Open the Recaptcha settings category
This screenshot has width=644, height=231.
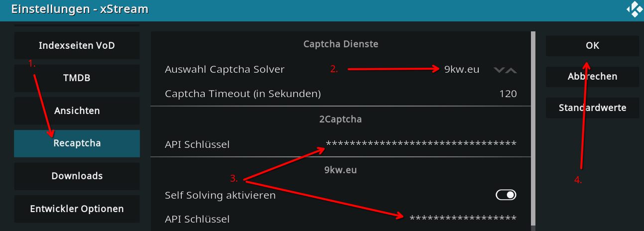(x=77, y=143)
